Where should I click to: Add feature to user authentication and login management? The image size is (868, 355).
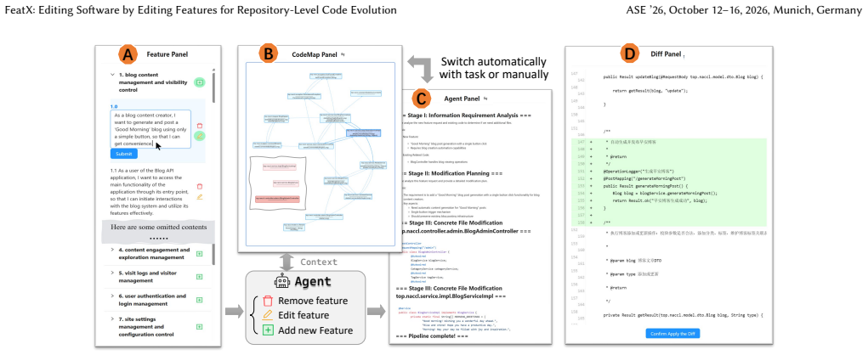(199, 301)
